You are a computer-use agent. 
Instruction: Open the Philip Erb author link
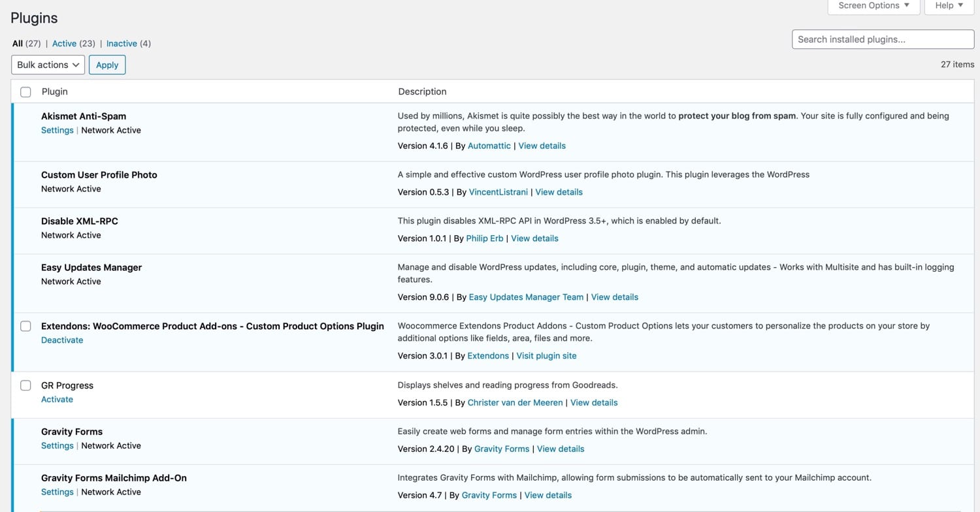point(484,238)
